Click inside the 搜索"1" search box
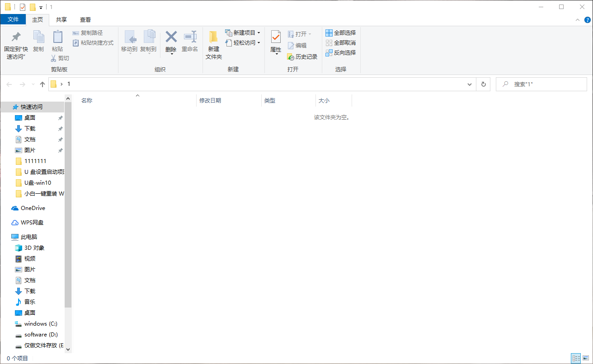The height and width of the screenshot is (364, 593). [x=542, y=84]
